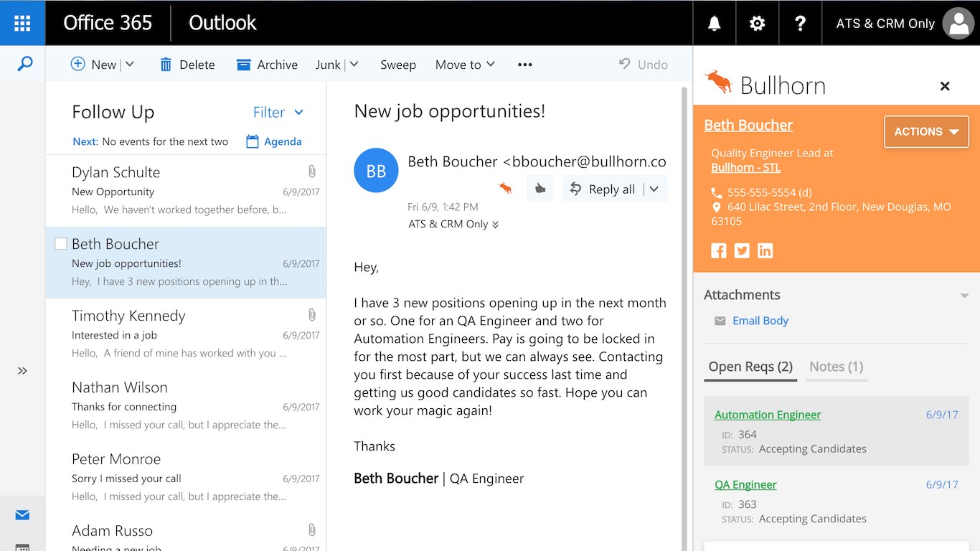Open Beth Boucher's Facebook icon
Screen dimensions: 980x551
click(718, 250)
